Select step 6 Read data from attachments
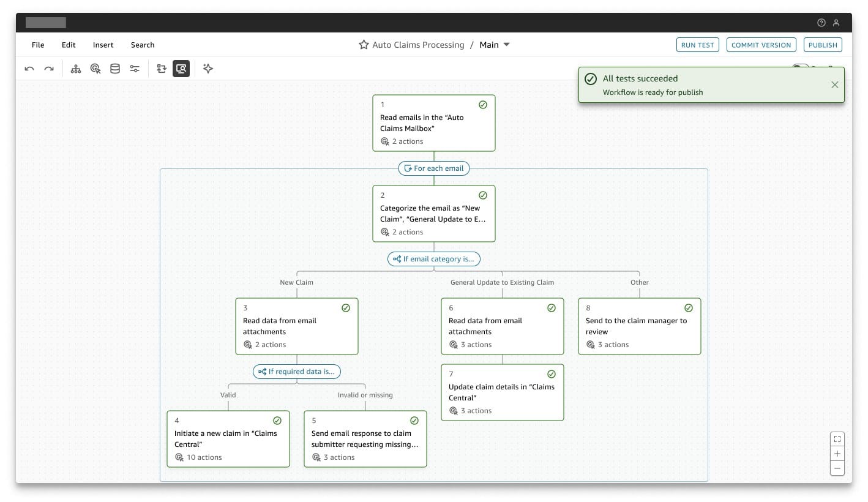Viewport: 868px width, 502px height. coord(503,326)
